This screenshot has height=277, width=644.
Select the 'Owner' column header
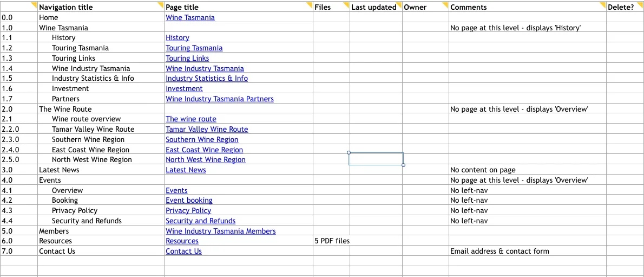click(x=425, y=7)
